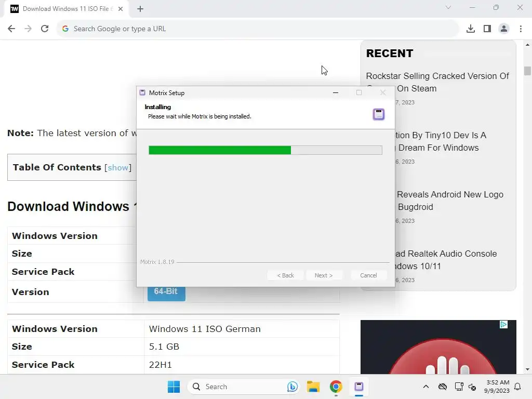This screenshot has height=399, width=532.
Task: Focus the Search Google or type a URL field
Action: (x=258, y=29)
